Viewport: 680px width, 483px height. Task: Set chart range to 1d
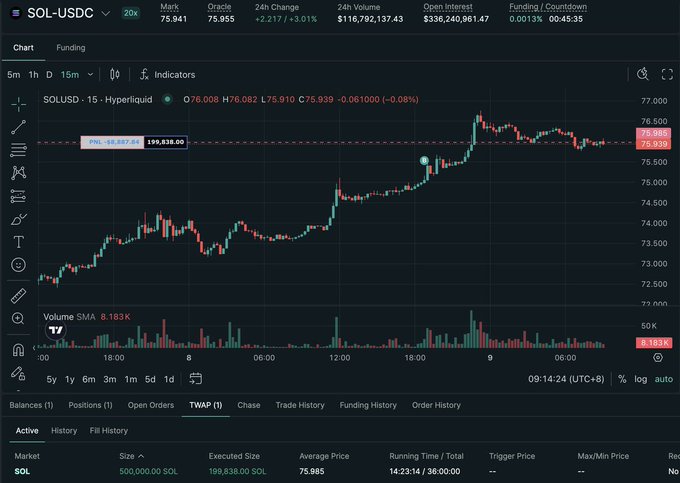[169, 379]
